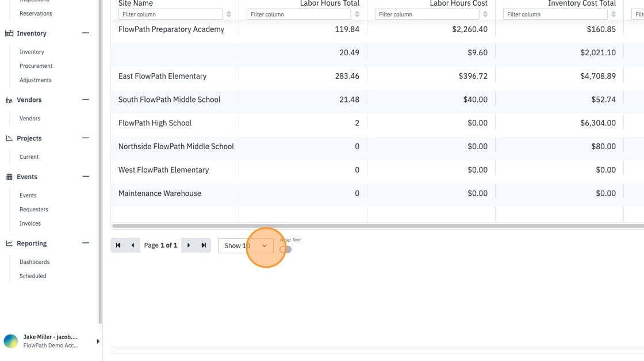Click the FlowPath Demo Account label

pyautogui.click(x=51, y=345)
